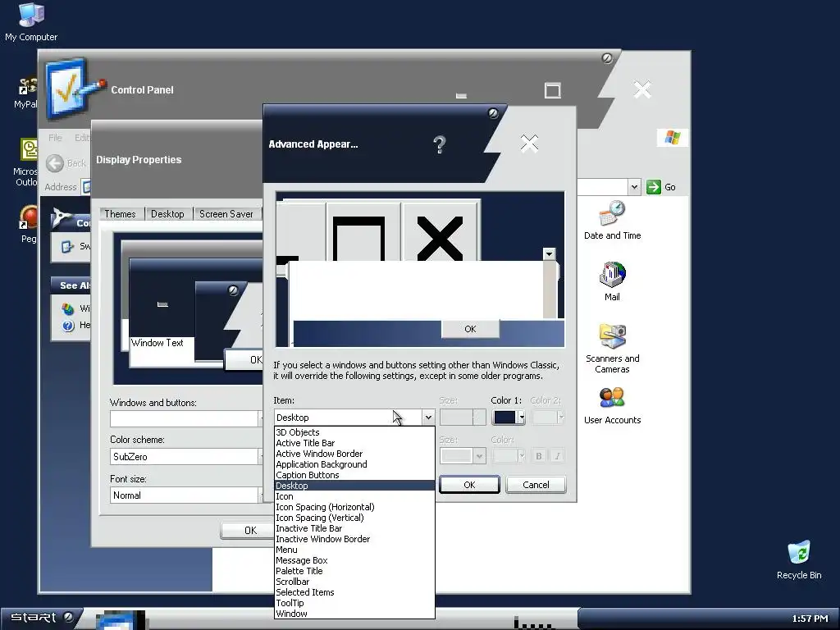Viewport: 840px width, 630px height.
Task: Click the green Go arrow icon
Action: point(653,187)
